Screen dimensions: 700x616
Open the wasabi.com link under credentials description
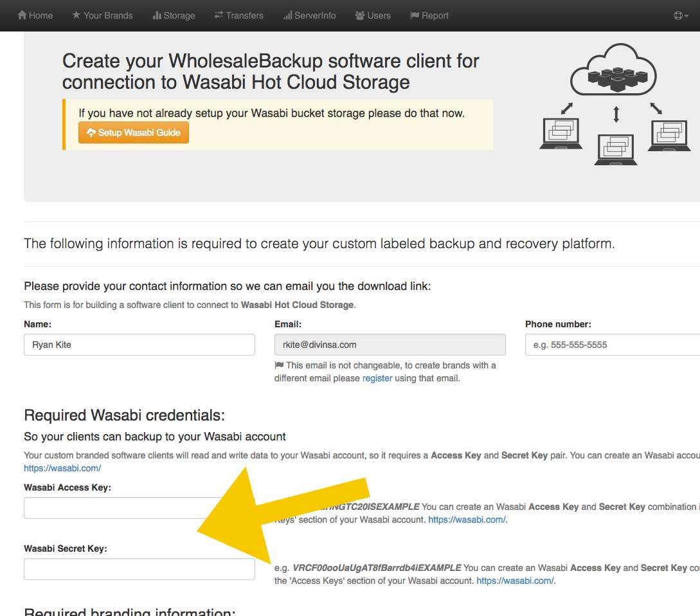(x=62, y=468)
